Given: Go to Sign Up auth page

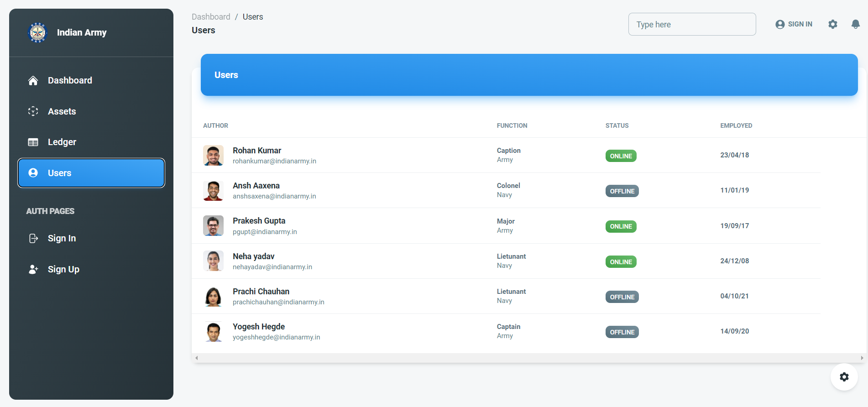Looking at the screenshot, I should tap(91, 269).
